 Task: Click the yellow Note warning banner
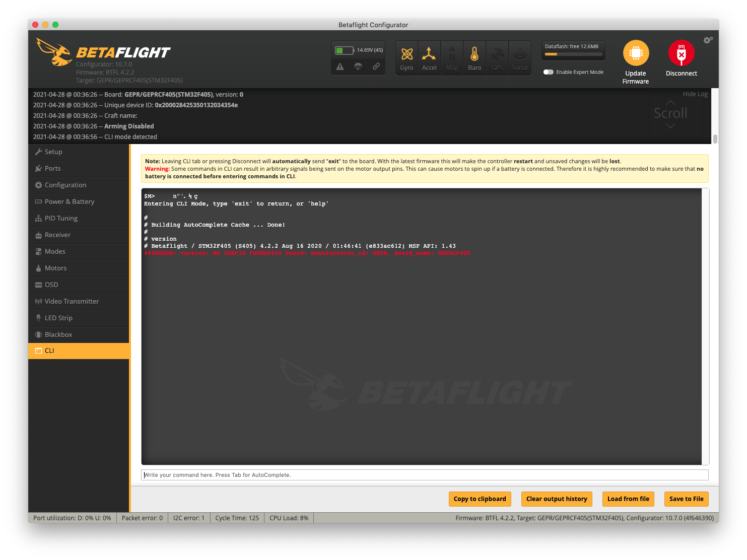[x=425, y=169]
